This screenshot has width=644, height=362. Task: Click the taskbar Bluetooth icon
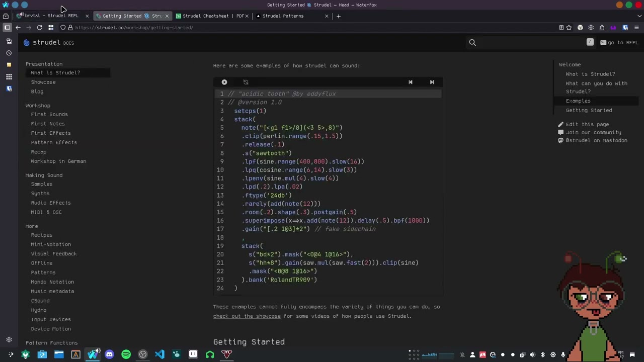pyautogui.click(x=543, y=355)
